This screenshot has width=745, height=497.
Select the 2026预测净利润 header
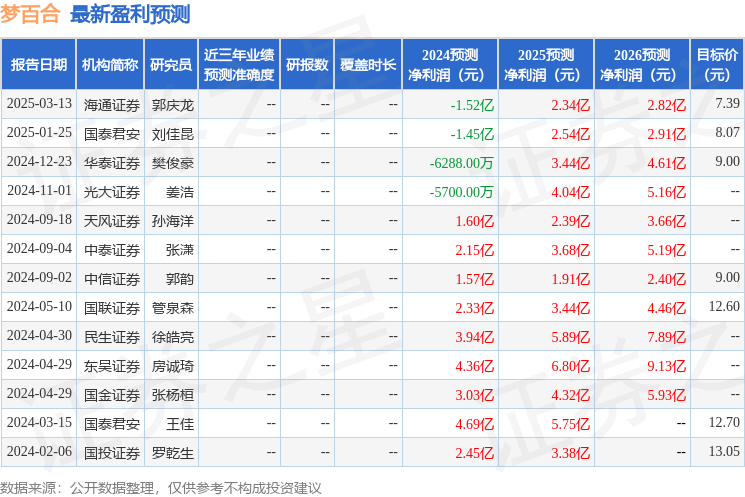pyautogui.click(x=642, y=65)
